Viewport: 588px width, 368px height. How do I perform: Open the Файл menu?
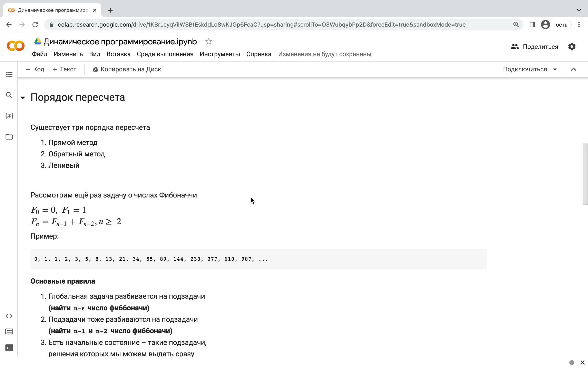(39, 54)
